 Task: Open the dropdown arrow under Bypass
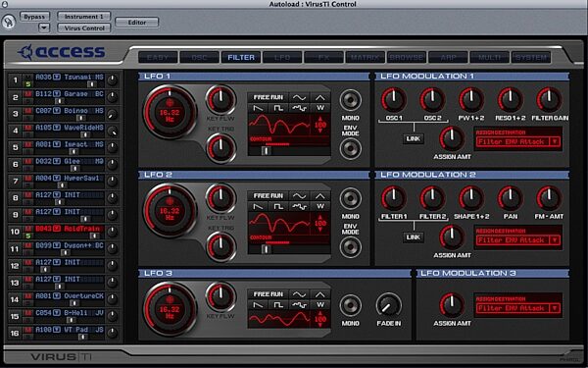[x=44, y=27]
